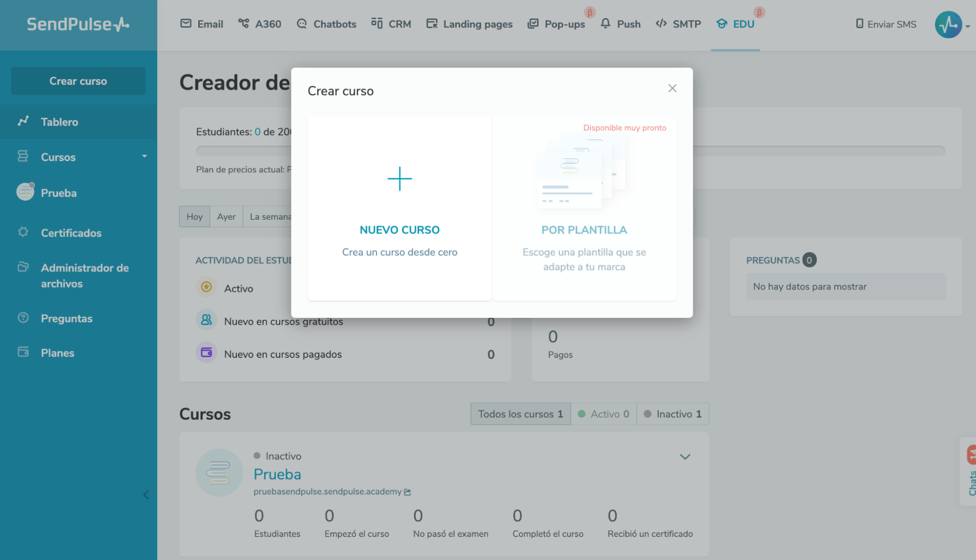Click the A360 flow icon
The image size is (976, 560).
click(244, 23)
